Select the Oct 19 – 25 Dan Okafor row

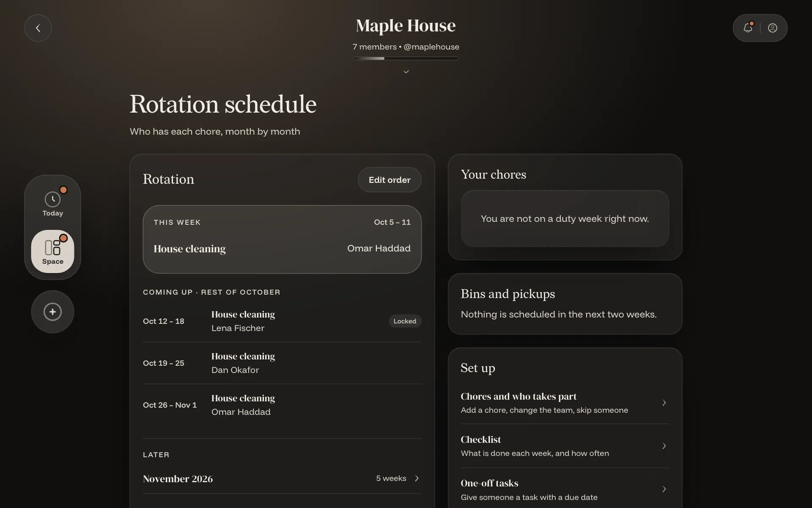click(x=282, y=363)
